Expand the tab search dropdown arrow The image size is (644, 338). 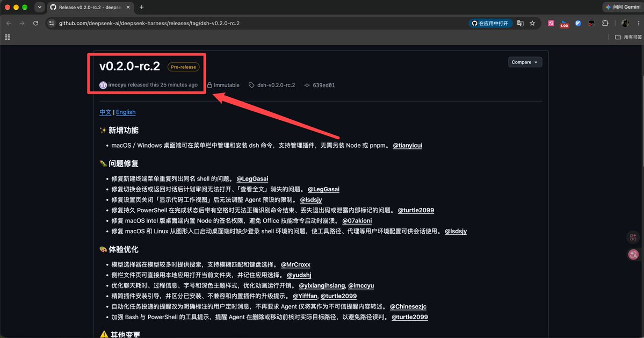(x=39, y=8)
